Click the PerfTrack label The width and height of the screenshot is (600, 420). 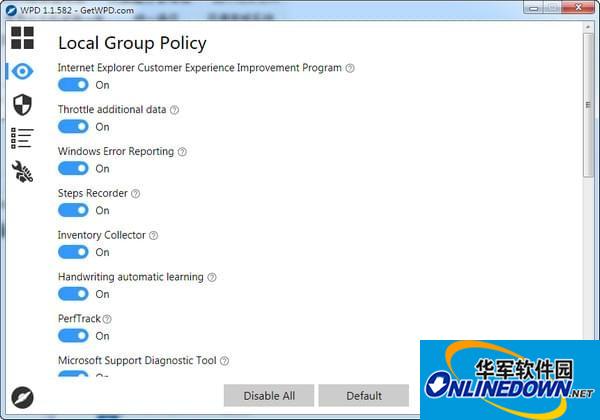click(x=79, y=319)
